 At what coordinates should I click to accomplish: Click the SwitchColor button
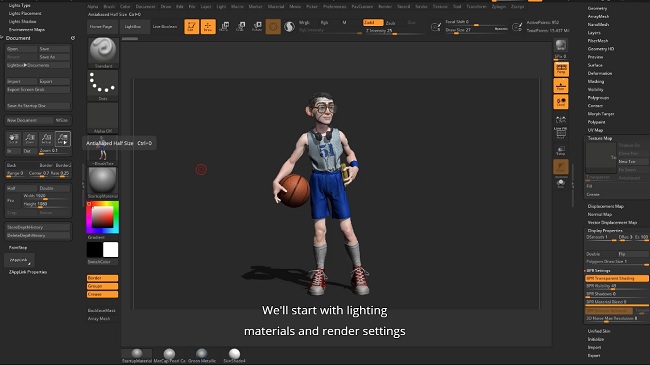click(102, 262)
